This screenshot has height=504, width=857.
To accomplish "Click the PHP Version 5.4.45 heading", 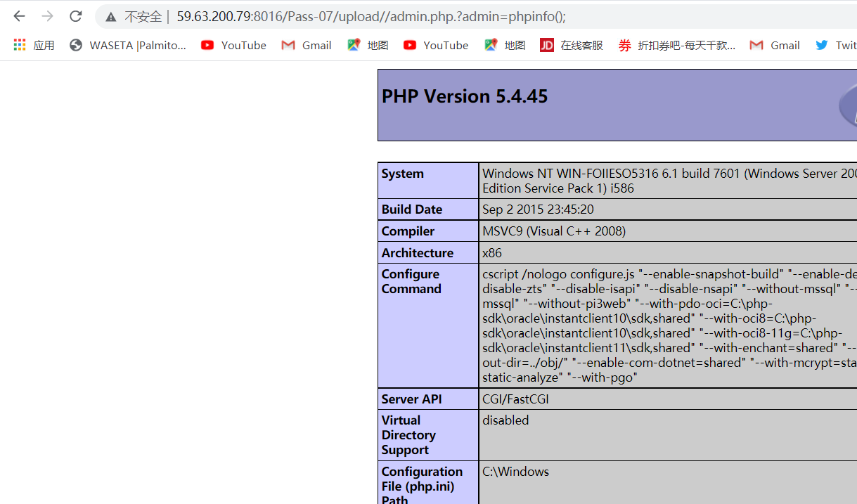I will click(x=465, y=96).
